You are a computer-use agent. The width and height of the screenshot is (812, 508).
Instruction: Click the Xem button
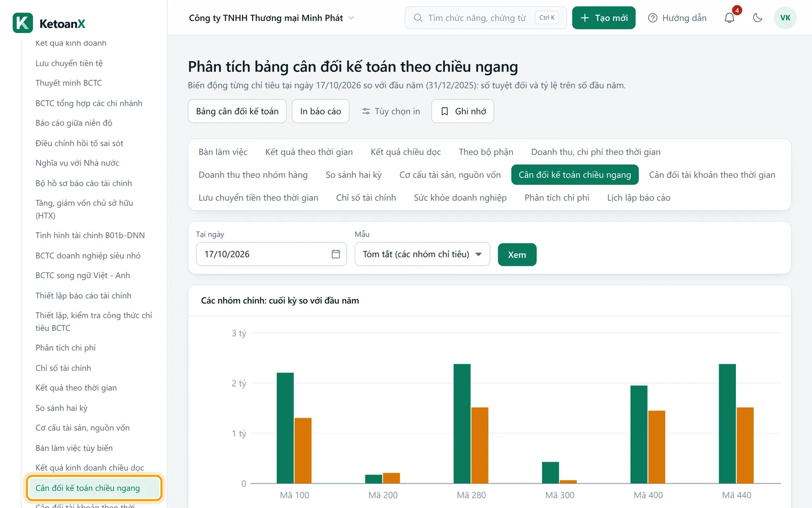click(x=517, y=255)
